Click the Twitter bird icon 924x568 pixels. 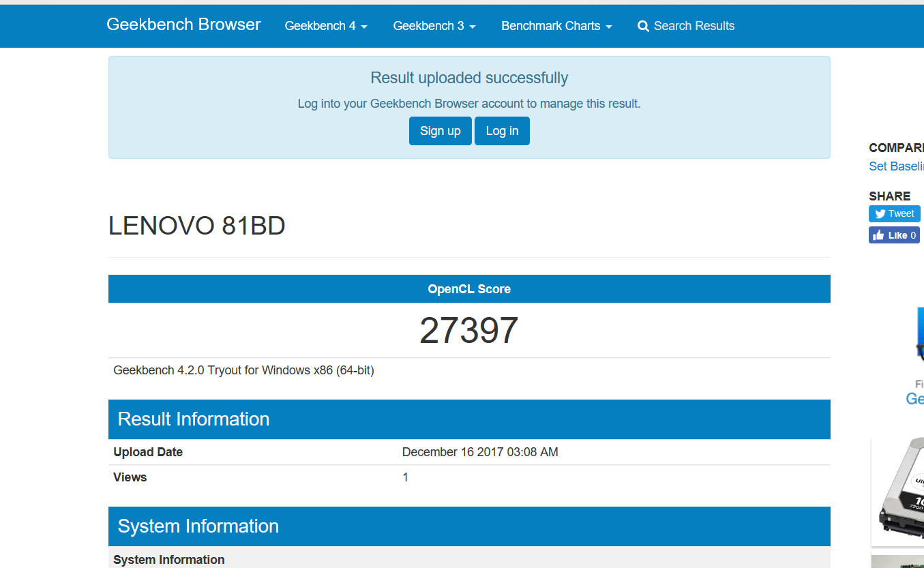coord(880,213)
